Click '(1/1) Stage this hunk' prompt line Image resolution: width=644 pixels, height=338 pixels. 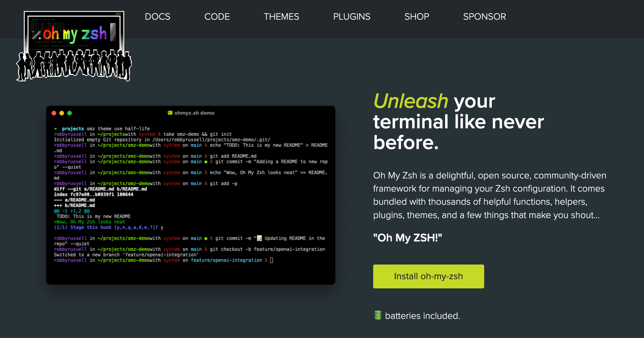click(109, 228)
